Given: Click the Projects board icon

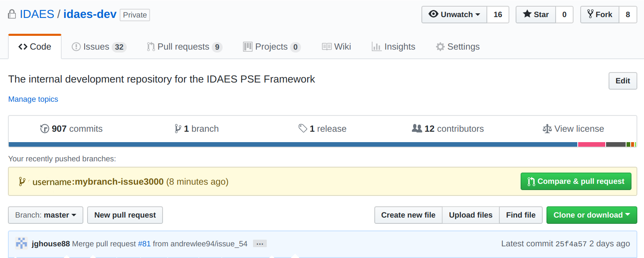Looking at the screenshot, I should (248, 47).
